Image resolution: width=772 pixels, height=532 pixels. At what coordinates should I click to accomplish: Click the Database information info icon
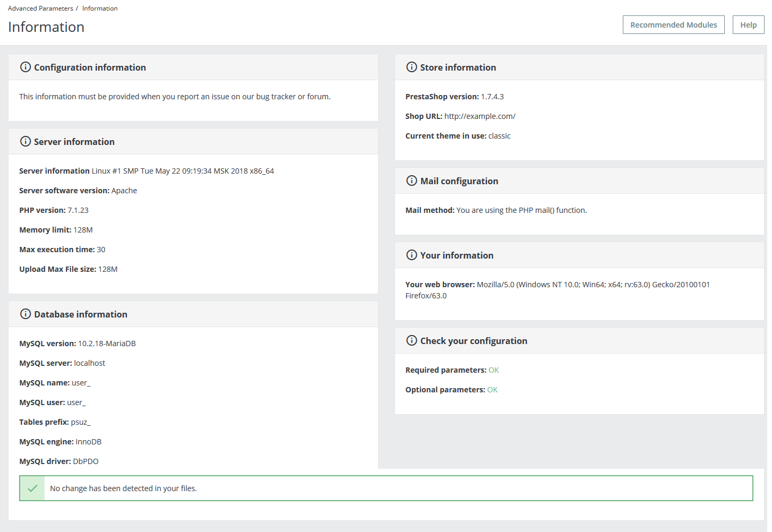[x=25, y=314]
